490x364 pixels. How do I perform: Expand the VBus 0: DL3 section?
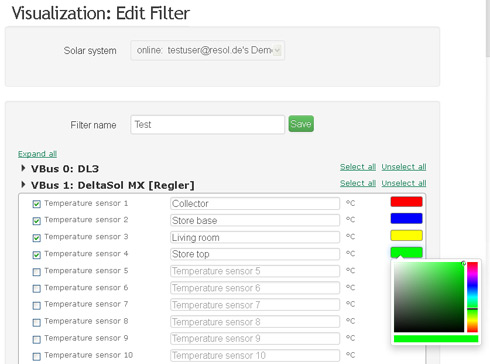pyautogui.click(x=23, y=168)
